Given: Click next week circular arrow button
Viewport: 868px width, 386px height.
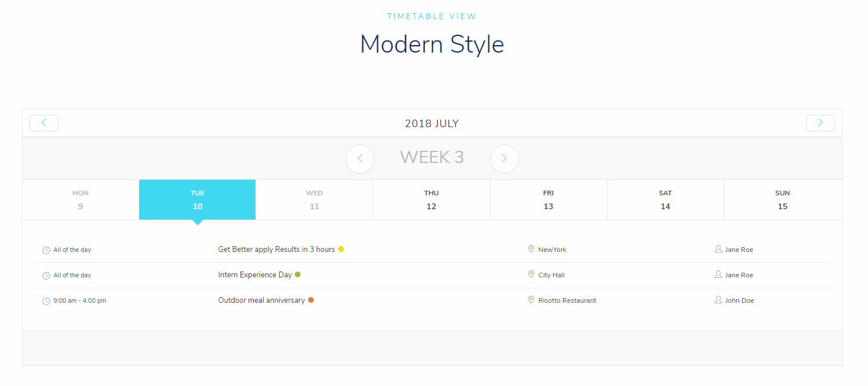Looking at the screenshot, I should [x=504, y=158].
